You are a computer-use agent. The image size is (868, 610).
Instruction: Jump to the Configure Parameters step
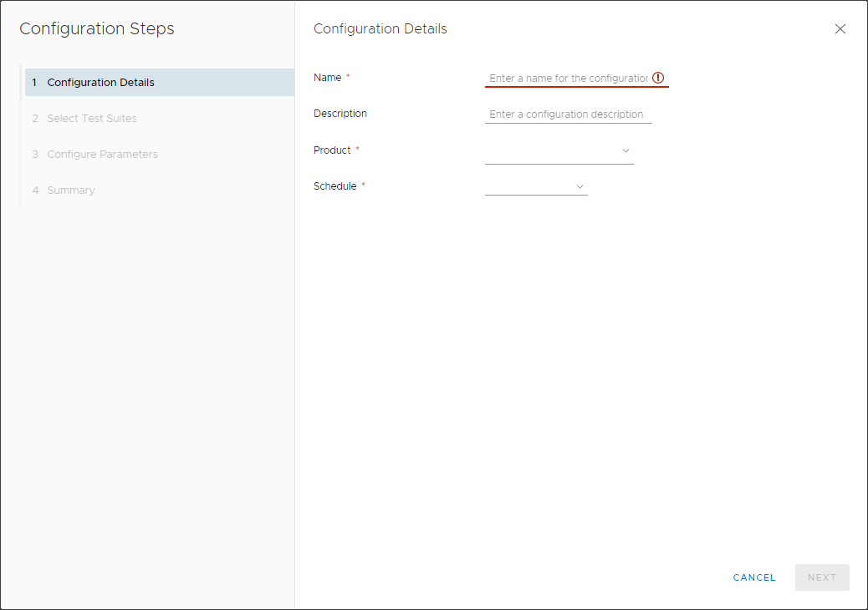pos(102,155)
